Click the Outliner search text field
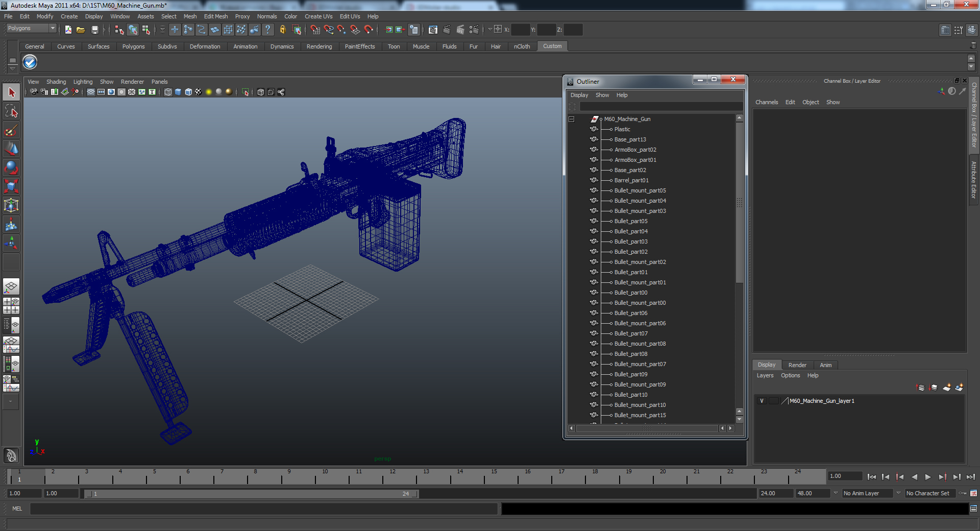 [661, 106]
